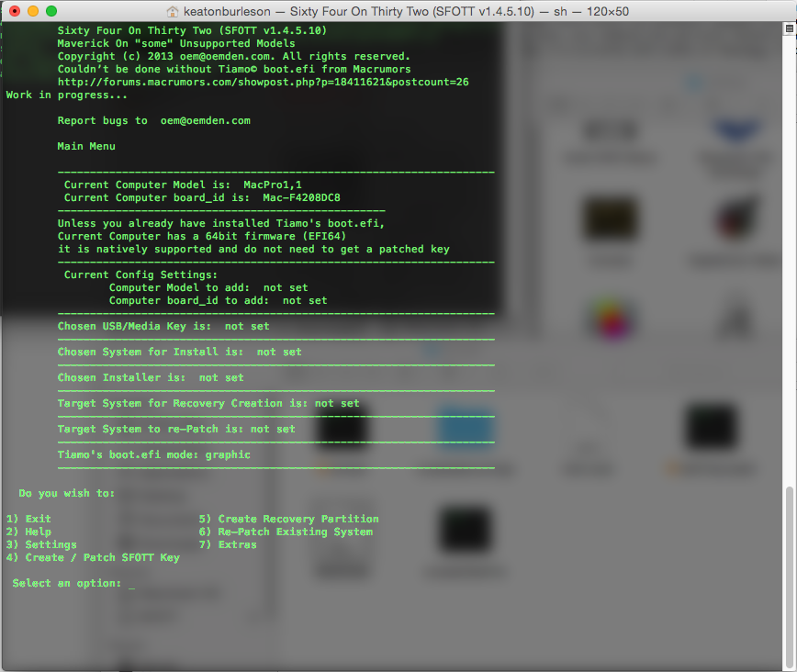Click 'Chosen Installer is: not set' line

coord(151,377)
